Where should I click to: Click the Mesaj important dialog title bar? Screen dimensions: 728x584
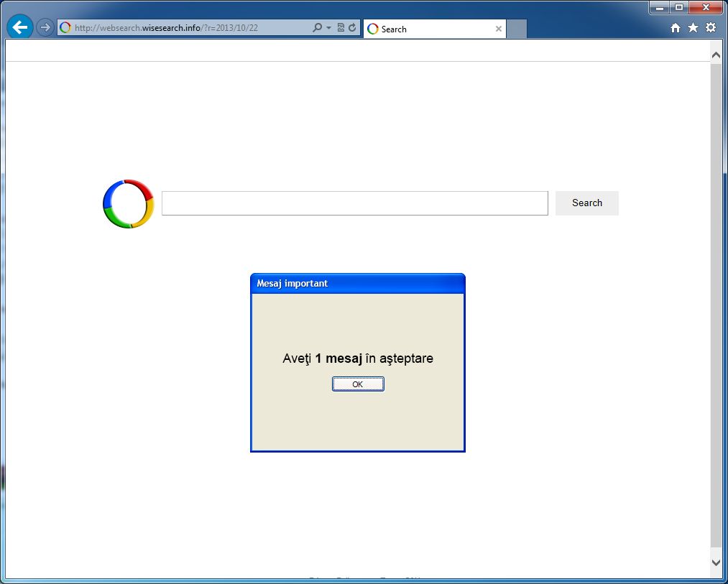pyautogui.click(x=357, y=284)
